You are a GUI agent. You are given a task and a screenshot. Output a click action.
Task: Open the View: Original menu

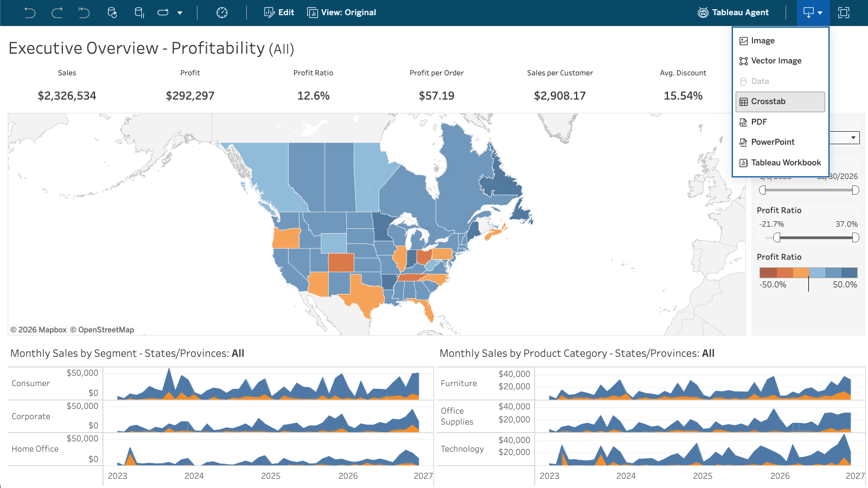342,12
